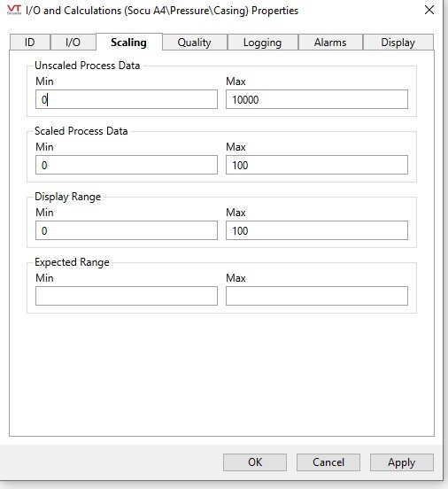Focus the Display Range Min field
This screenshot has height=489, width=448.
click(127, 230)
